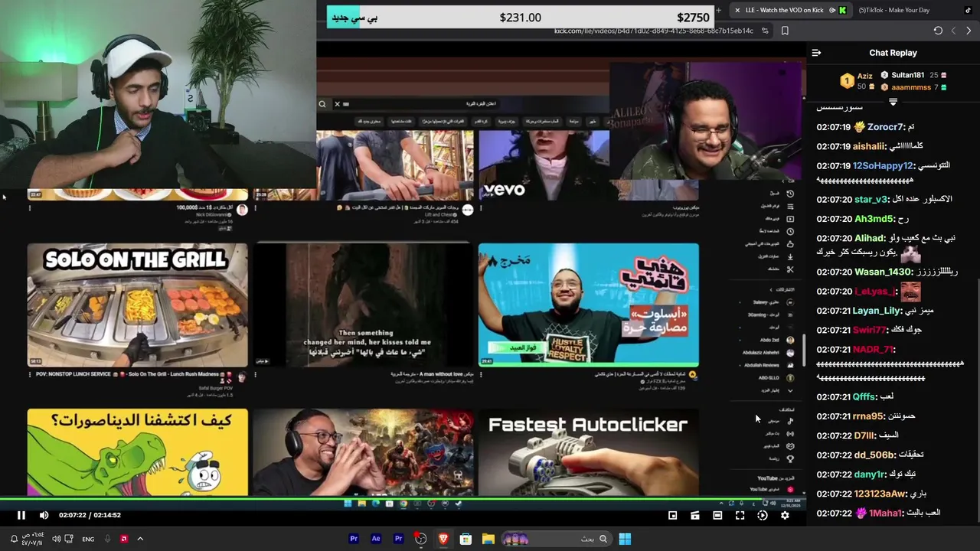Open the network tray icon
Viewport: 980px width, 551px height.
coord(69,539)
